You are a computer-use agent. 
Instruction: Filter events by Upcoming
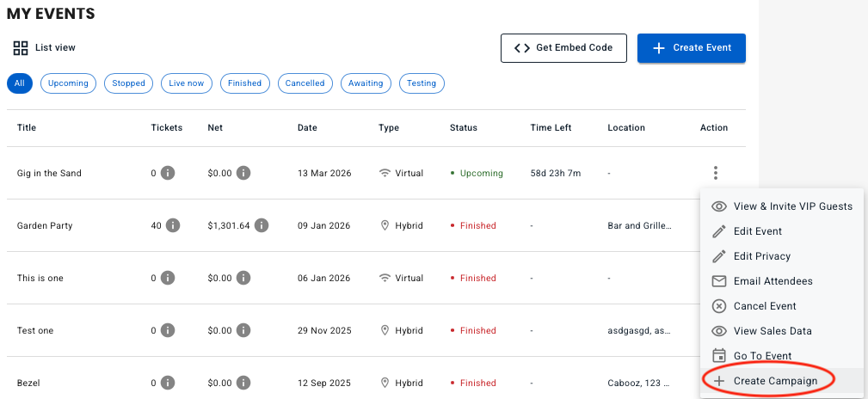pyautogui.click(x=68, y=83)
